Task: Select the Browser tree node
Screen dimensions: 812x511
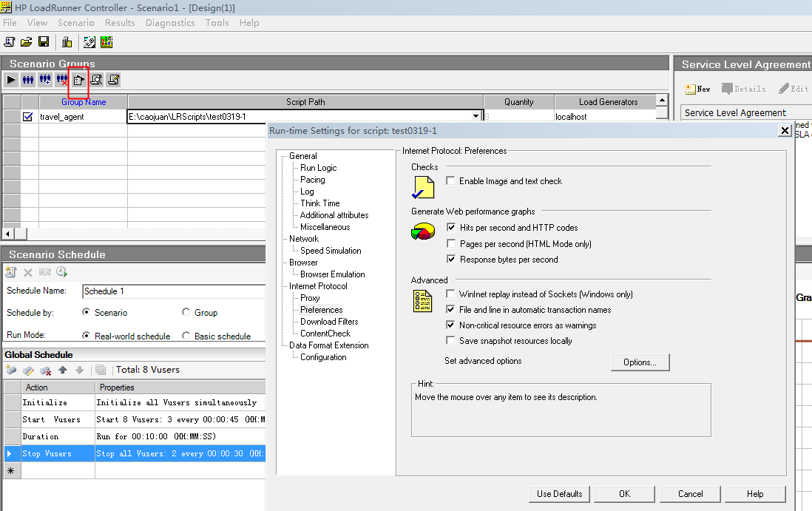Action: tap(303, 263)
